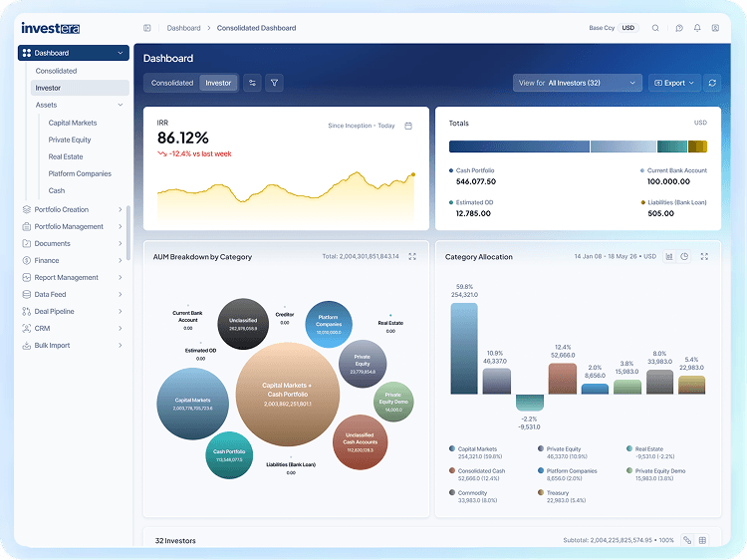Expand Portfolio Management chevron

pyautogui.click(x=121, y=227)
